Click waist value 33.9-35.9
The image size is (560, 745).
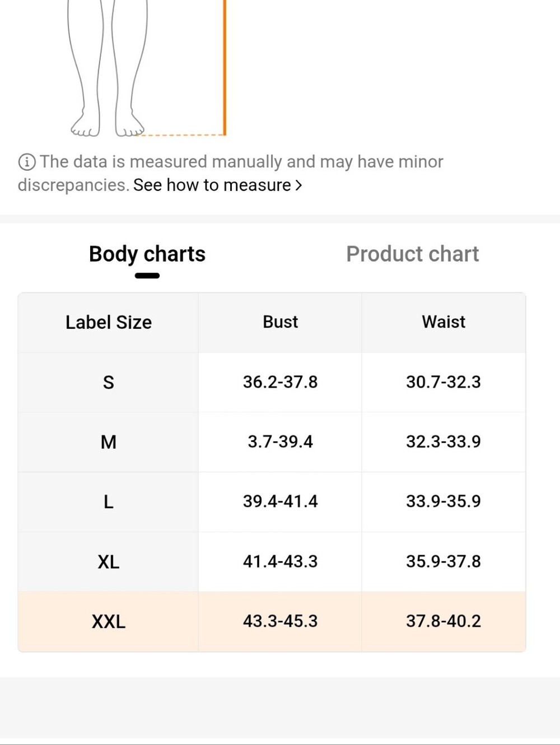pyautogui.click(x=444, y=501)
